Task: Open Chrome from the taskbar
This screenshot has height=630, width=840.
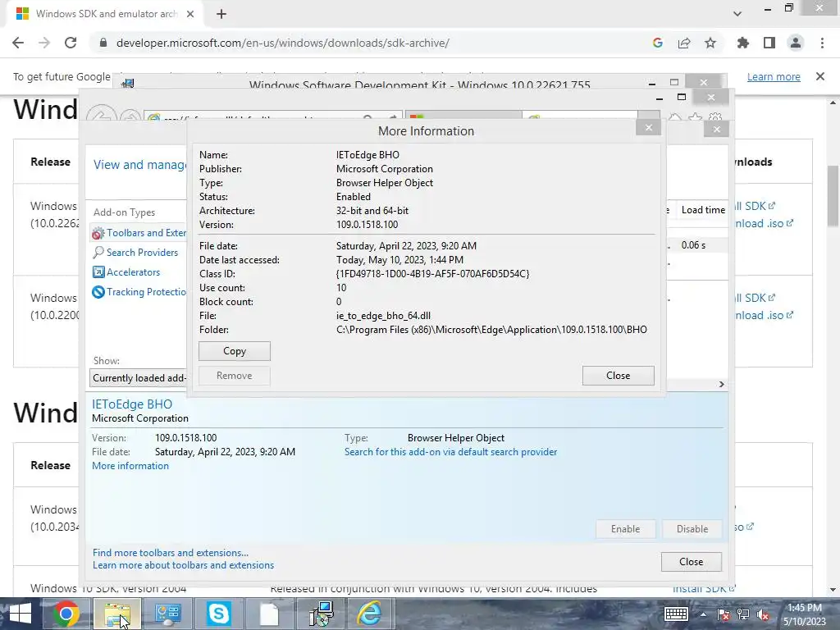Action: pos(66,614)
